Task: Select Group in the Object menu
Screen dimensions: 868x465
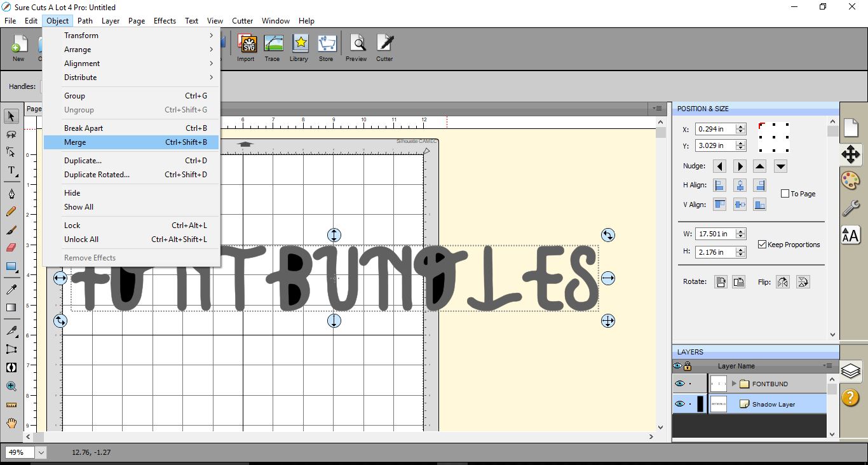Action: click(131, 96)
